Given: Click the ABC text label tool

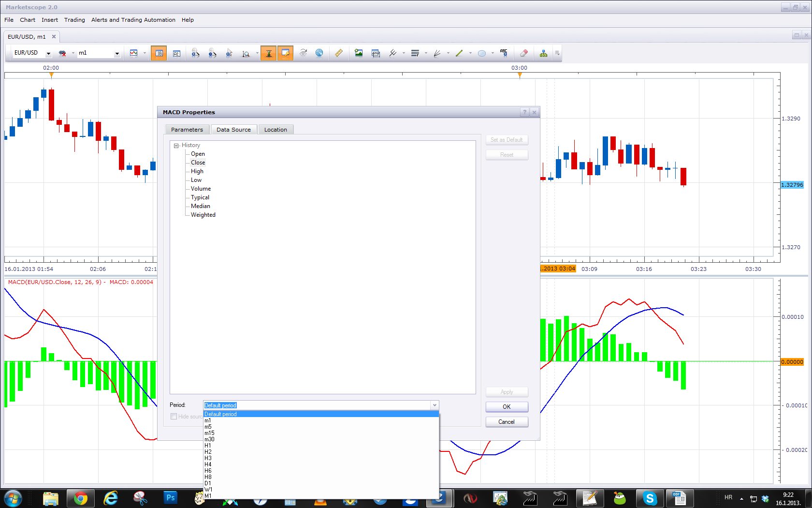Looking at the screenshot, I should [504, 53].
